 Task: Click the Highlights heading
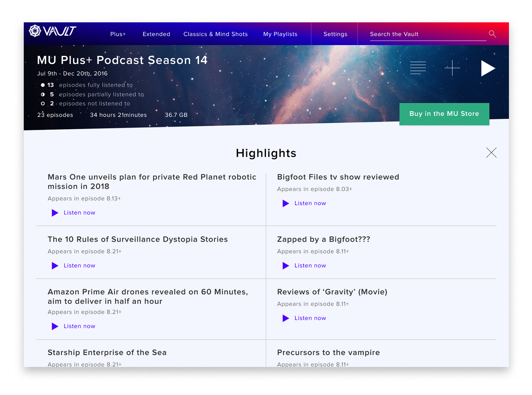click(266, 153)
